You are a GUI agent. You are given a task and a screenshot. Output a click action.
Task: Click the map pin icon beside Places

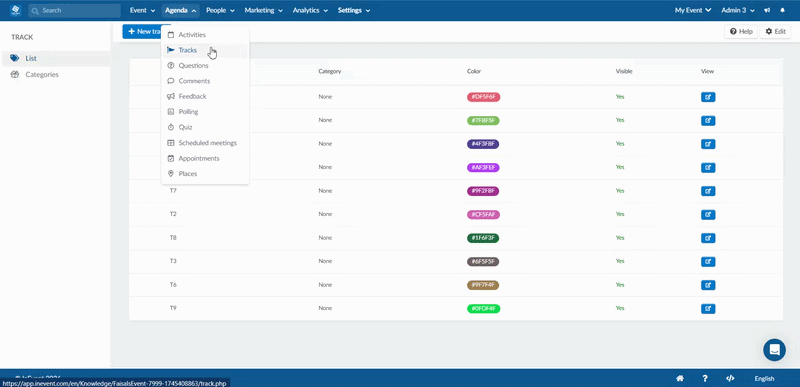coord(171,173)
